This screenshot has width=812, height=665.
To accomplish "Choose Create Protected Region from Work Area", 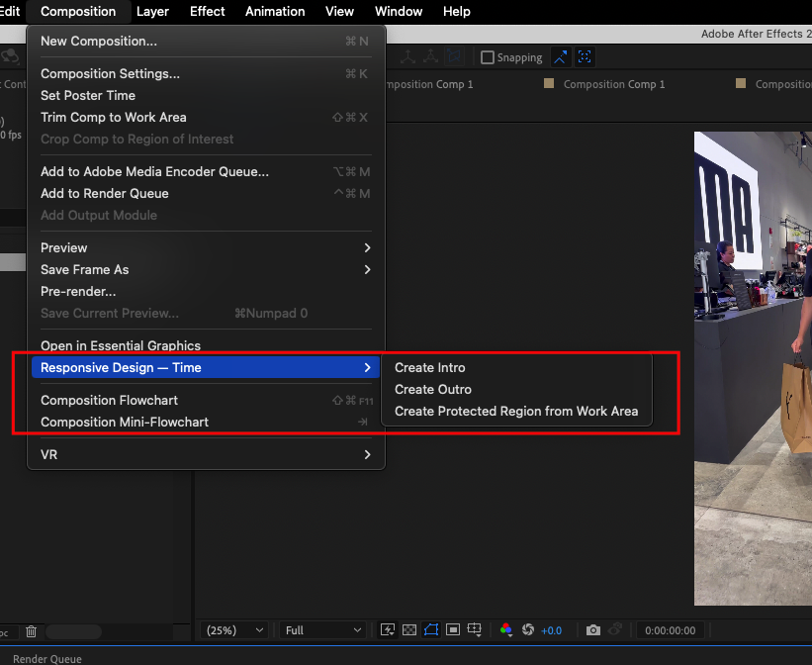I will point(517,411).
